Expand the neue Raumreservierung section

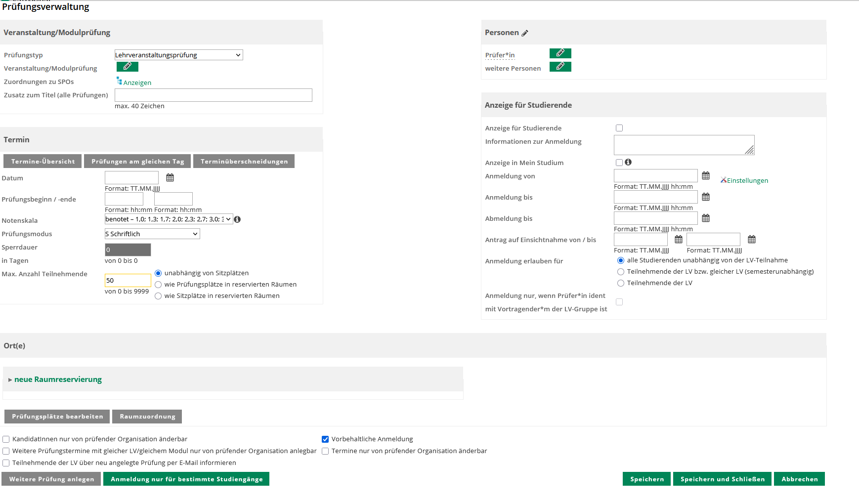58,379
